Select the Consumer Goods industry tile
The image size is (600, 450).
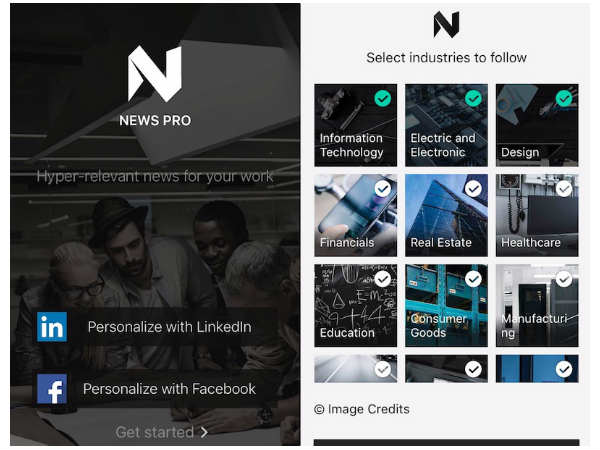[446, 305]
